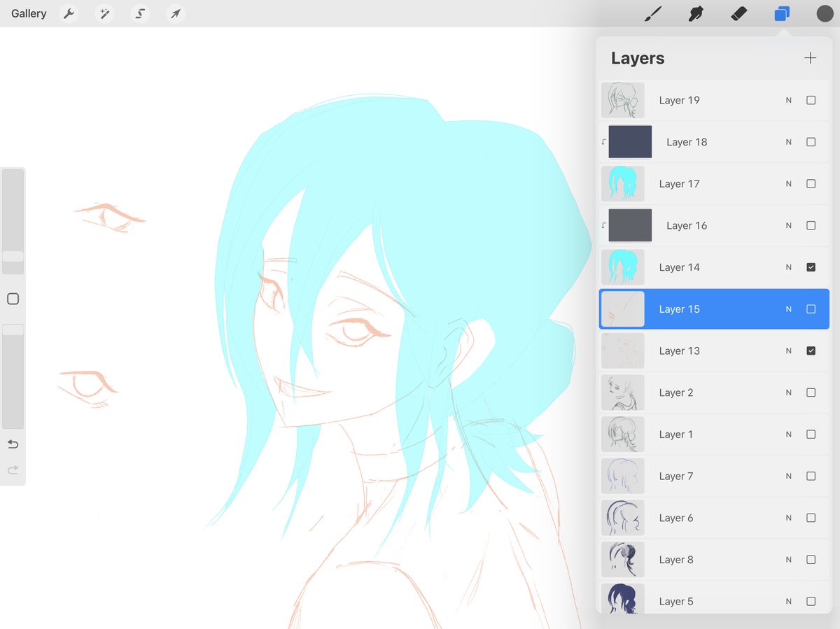Screen dimensions: 840x629
Task: Open blend mode N for Layer 13
Action: pos(789,351)
